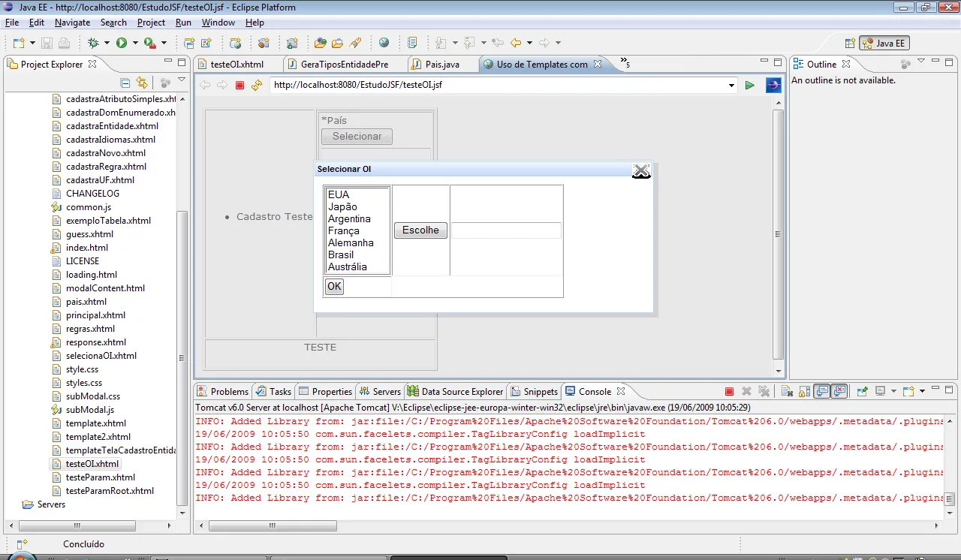The image size is (961, 560).
Task: Expand the Run button dropdown arrow
Action: pos(135,43)
